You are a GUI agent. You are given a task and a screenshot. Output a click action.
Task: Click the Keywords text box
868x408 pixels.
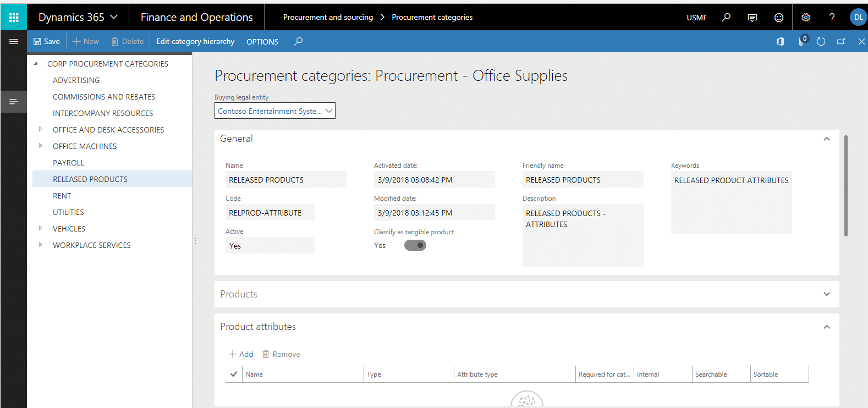tap(732, 202)
